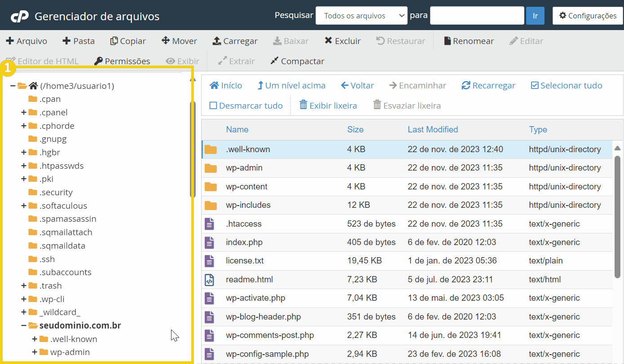Viewport: 624px width, 364px height.
Task: Click the wp-comments-post.php file icon
Action: [x=209, y=335]
